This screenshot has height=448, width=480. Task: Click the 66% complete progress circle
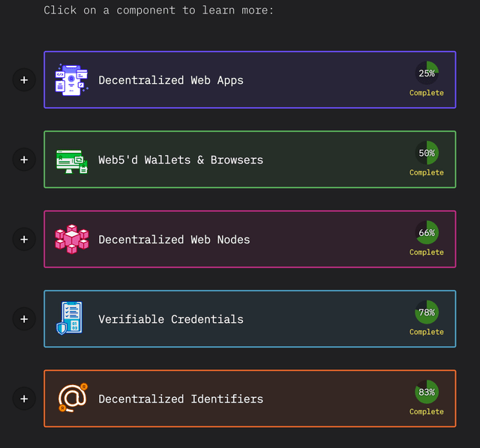pos(427,232)
